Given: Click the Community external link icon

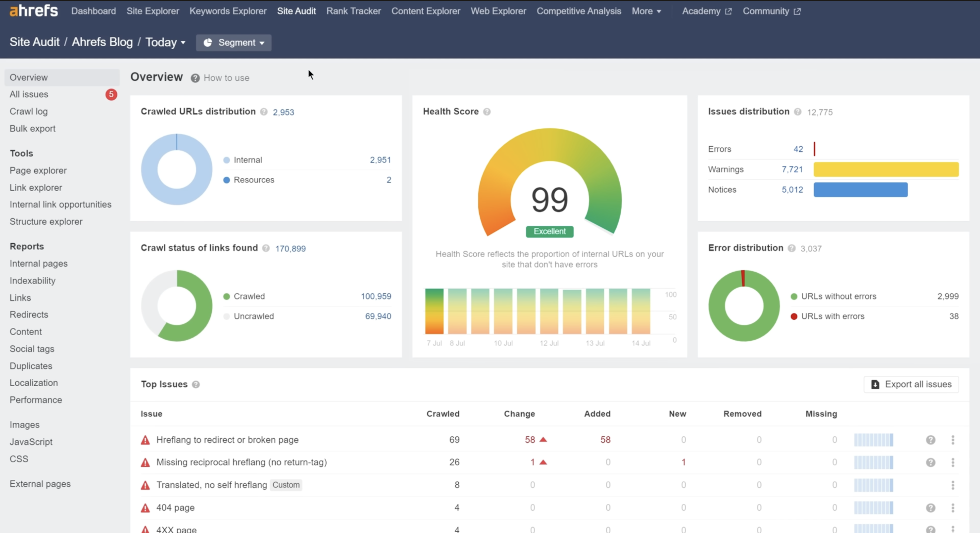Looking at the screenshot, I should coord(797,12).
